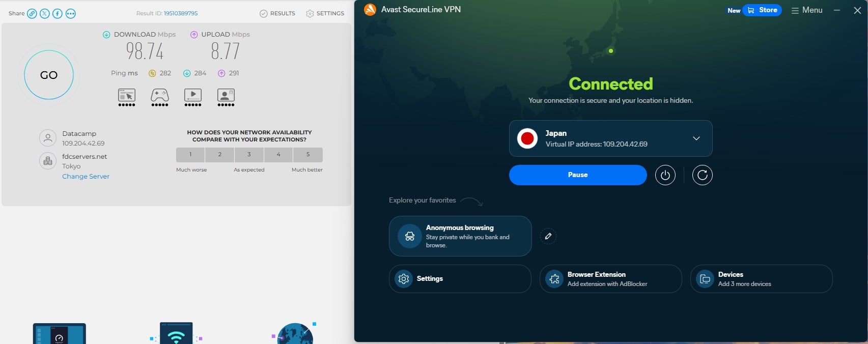Click the Wi-Fi illustration thumbnail

click(176, 333)
